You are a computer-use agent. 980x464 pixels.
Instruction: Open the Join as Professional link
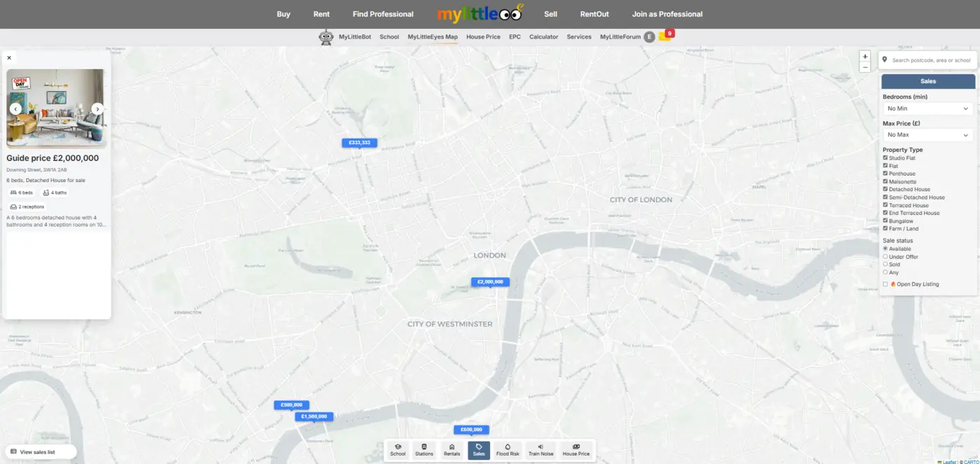(666, 13)
